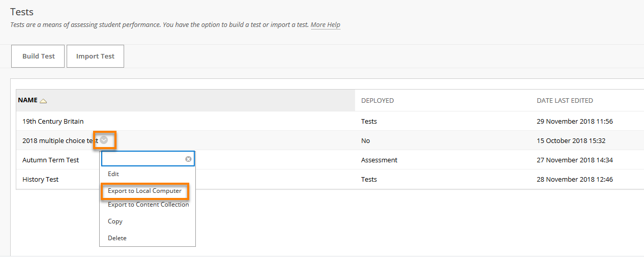644x258 pixels.
Task: Clear the context menu search field
Action: pos(188,159)
